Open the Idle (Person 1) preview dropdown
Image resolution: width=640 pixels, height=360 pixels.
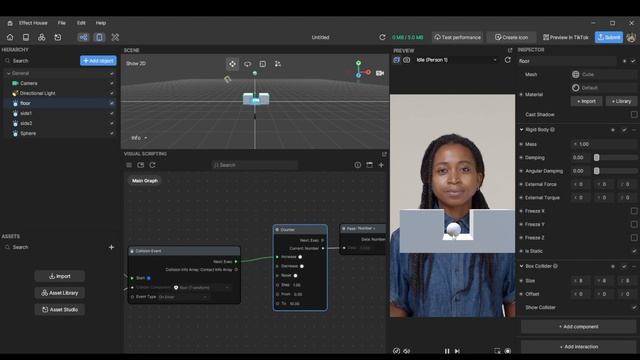click(456, 60)
